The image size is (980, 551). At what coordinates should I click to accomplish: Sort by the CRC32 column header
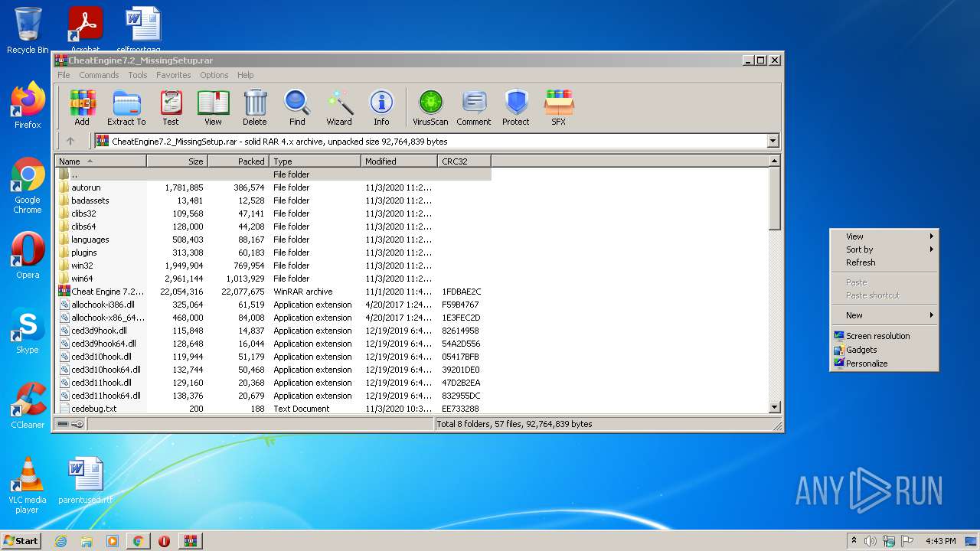coord(464,161)
